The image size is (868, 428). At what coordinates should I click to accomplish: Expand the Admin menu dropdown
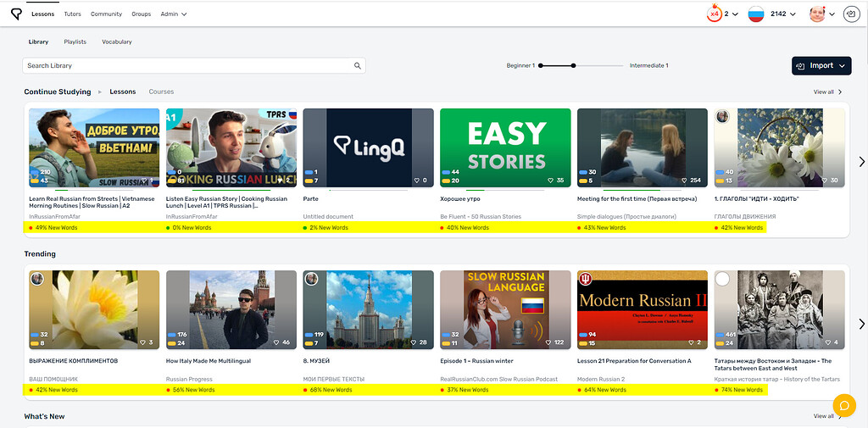173,14
